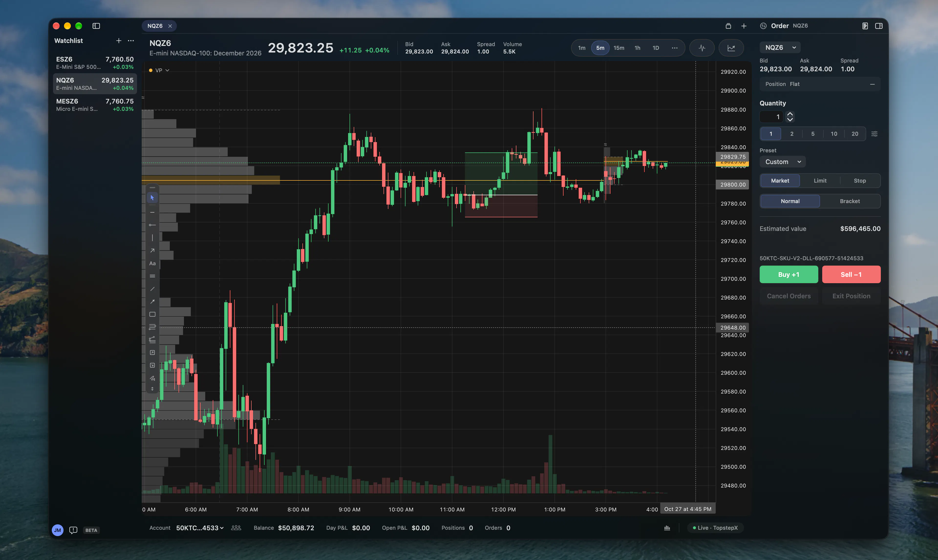Screen dimensions: 938x560
Task: Open the Custom preset dropdown
Action: click(782, 162)
